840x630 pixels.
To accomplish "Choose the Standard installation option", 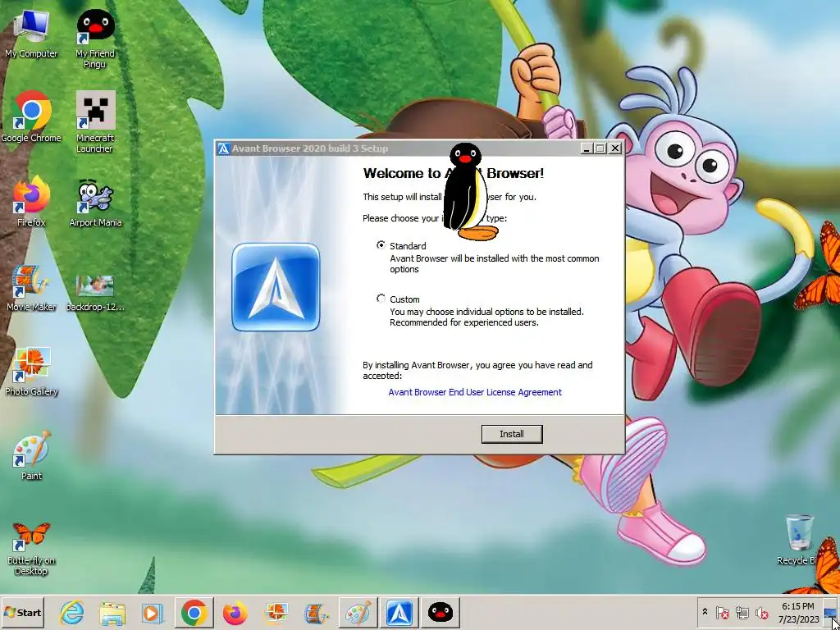I will tap(381, 245).
